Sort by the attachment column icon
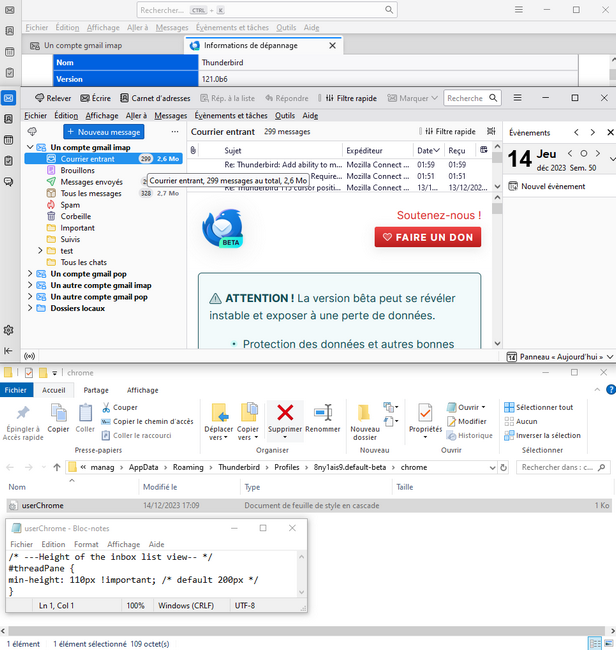This screenshot has width=616, height=650. point(193,150)
